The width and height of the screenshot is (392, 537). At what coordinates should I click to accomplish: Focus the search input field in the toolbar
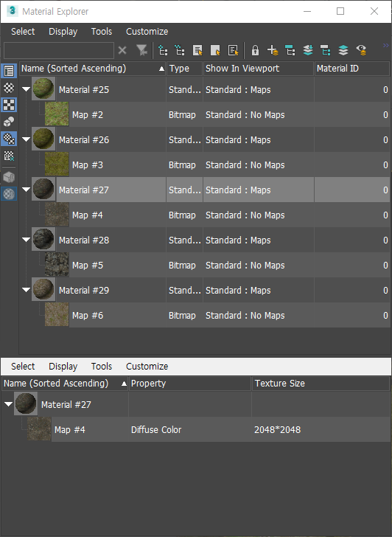point(58,51)
